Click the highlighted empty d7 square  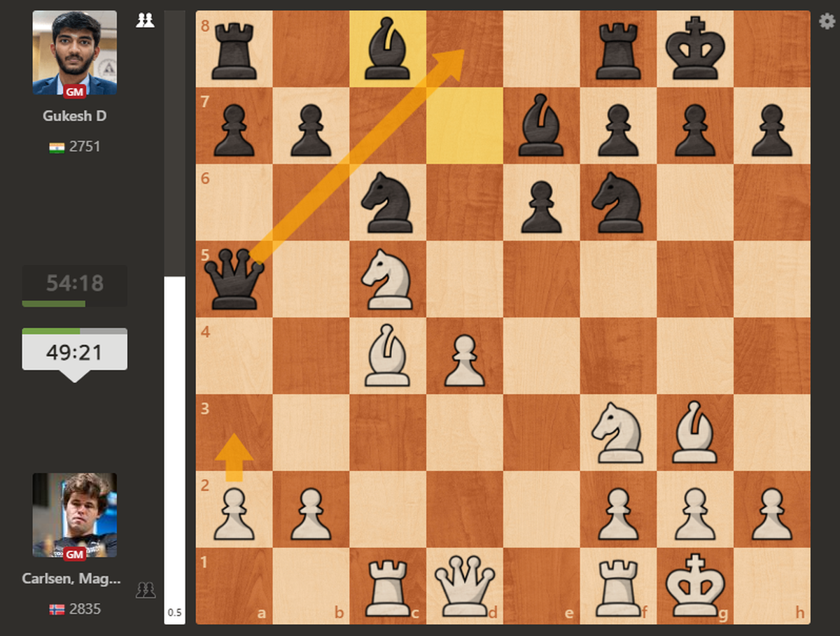pyautogui.click(x=465, y=126)
